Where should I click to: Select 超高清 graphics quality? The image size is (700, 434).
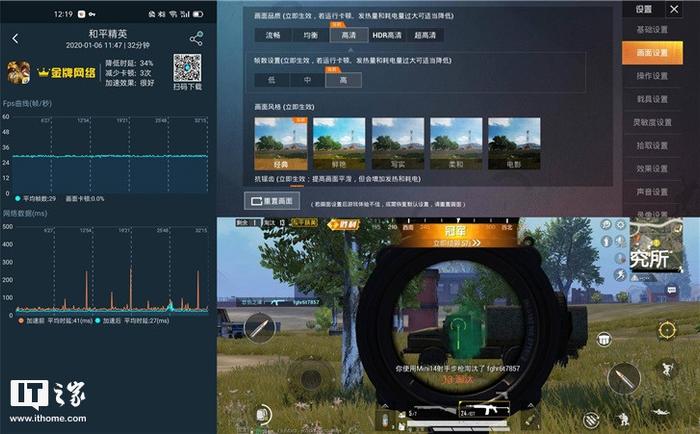tap(425, 35)
